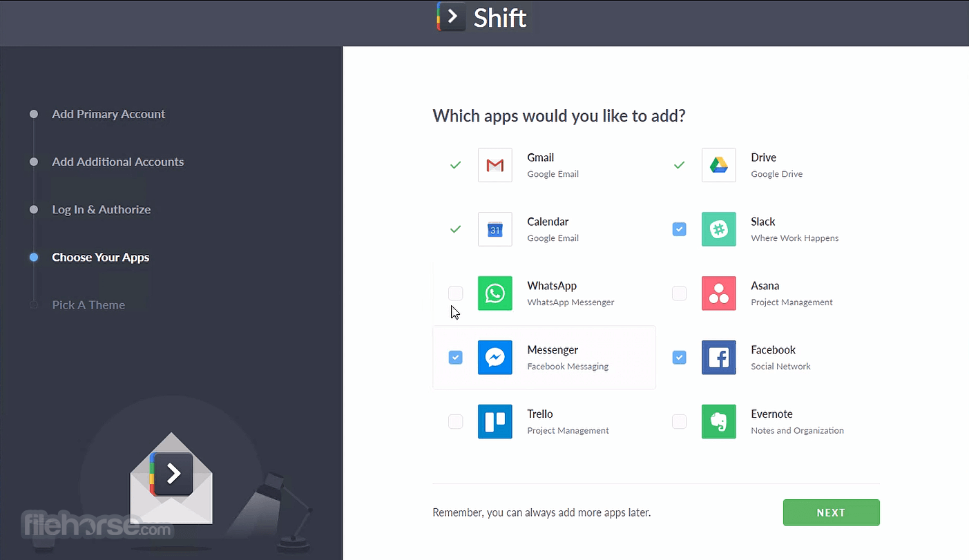Screen dimensions: 969x560
Task: Jump to the Pick A Theme step
Action: 88,305
